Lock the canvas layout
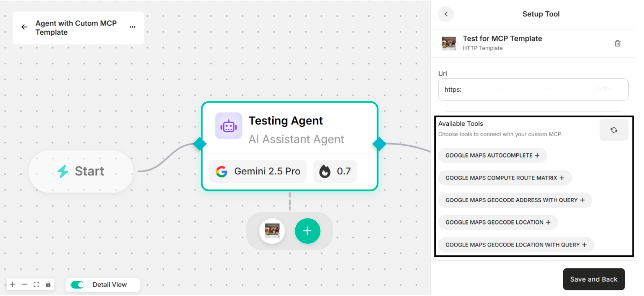 pyautogui.click(x=48, y=284)
